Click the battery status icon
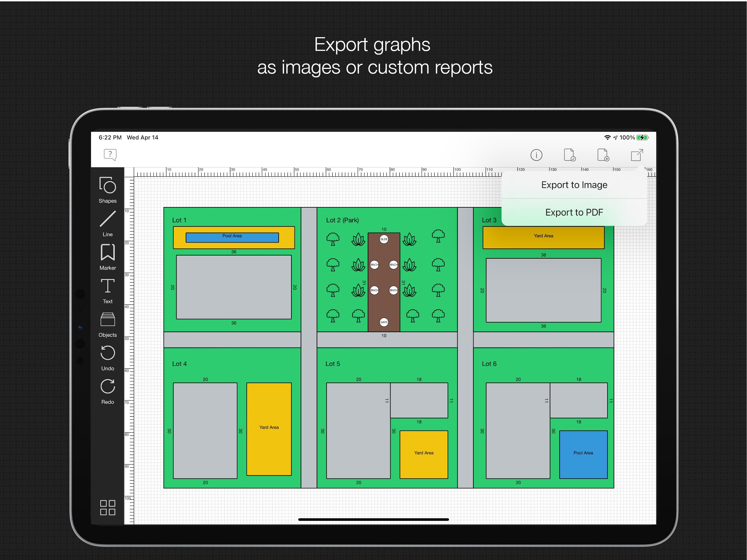This screenshot has width=747, height=560. [x=643, y=138]
